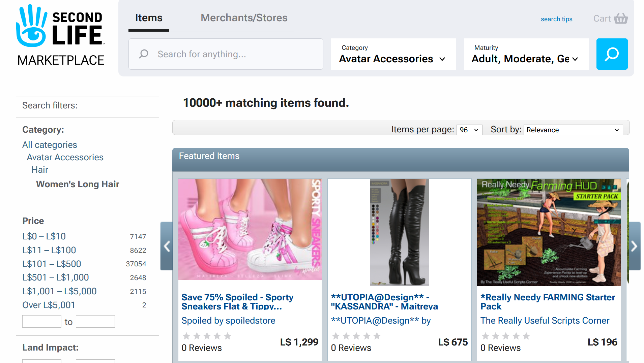This screenshot has width=644, height=363.
Task: Filter price L$0 – L$10
Action: (44, 236)
